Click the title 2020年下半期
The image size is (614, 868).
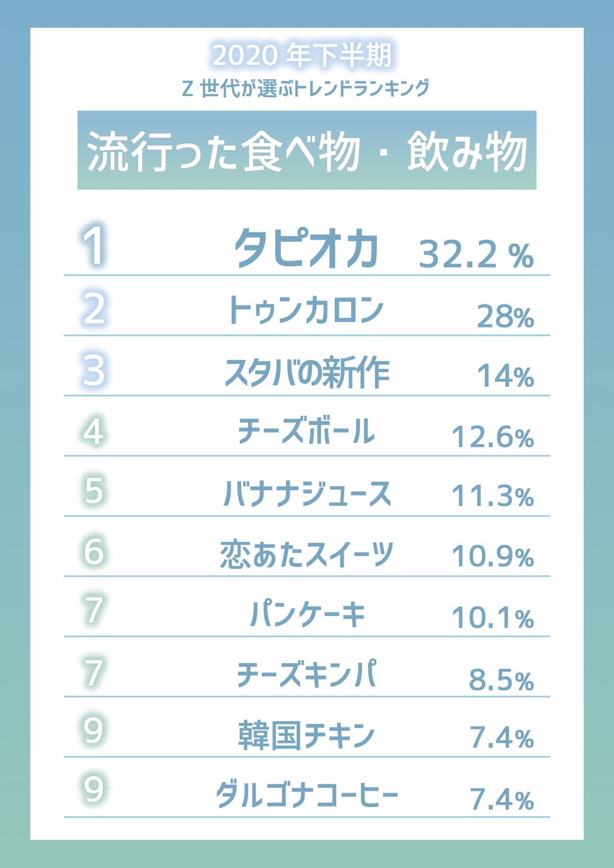coord(302,54)
